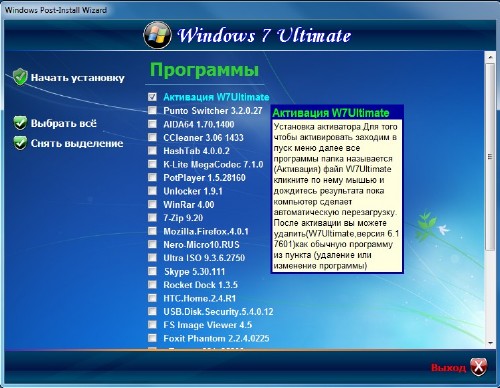Click the HashTab 4.0.0.2 label
This screenshot has width=500, height=388.
point(196,151)
